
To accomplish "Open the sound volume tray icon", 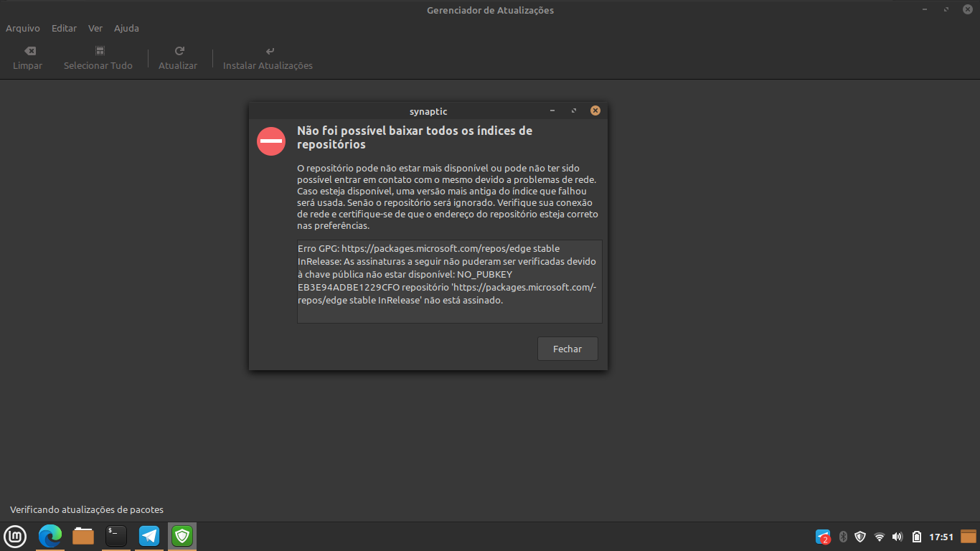I will click(x=897, y=537).
